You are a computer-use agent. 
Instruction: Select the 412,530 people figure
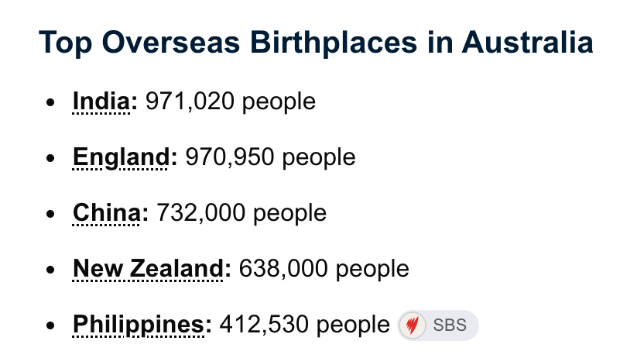pyautogui.click(x=305, y=325)
